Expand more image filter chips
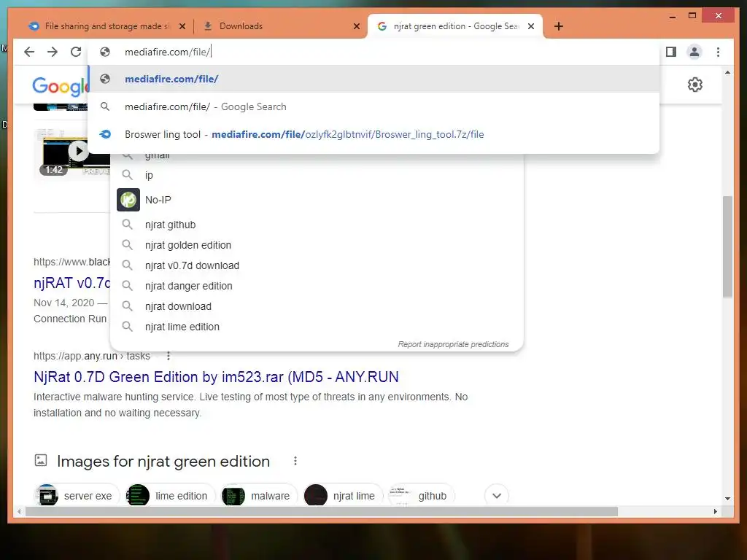Viewport: 747px width, 560px height. click(x=496, y=496)
